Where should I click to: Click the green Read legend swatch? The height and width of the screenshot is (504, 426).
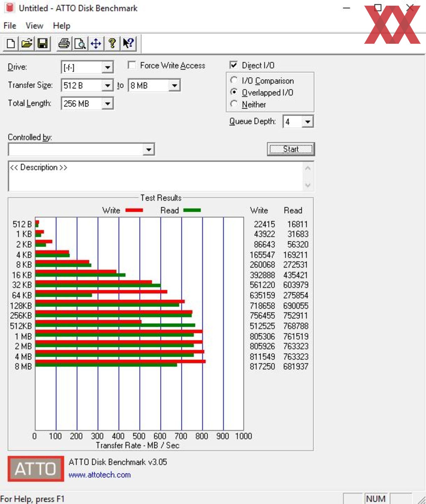pyautogui.click(x=192, y=210)
